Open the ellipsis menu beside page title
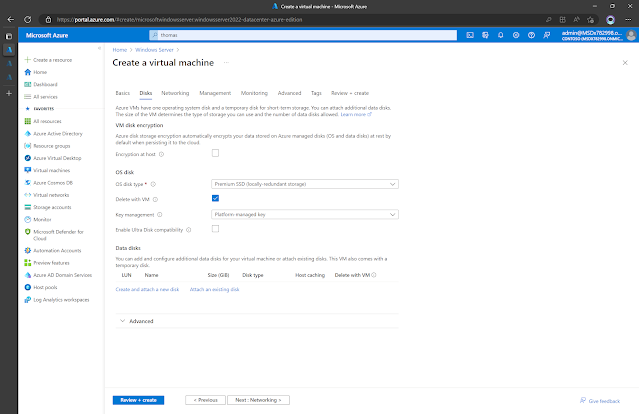 (x=226, y=63)
